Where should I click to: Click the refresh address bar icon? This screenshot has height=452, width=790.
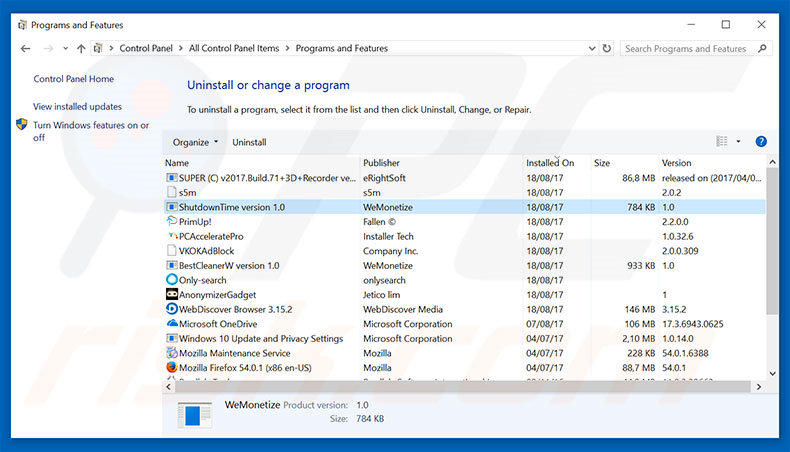pos(606,48)
